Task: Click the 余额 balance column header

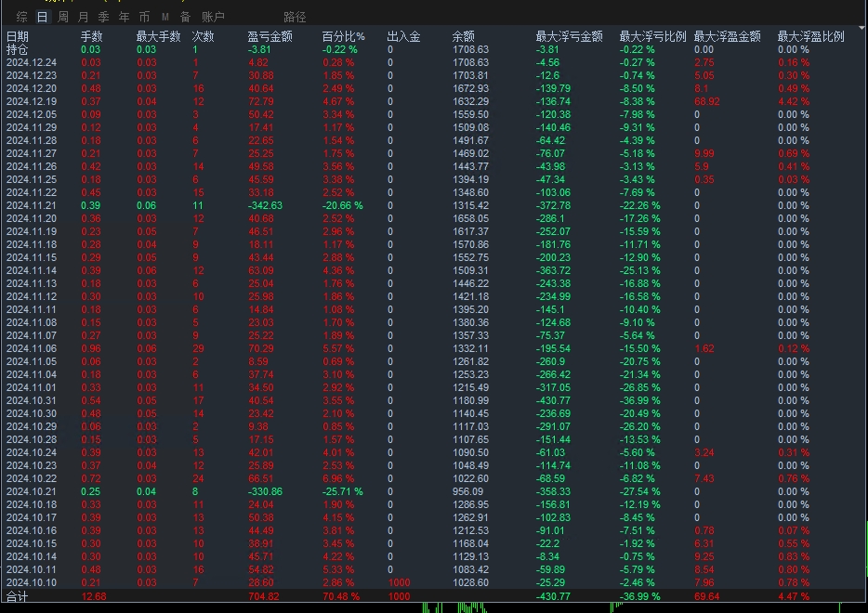Action: 465,35
